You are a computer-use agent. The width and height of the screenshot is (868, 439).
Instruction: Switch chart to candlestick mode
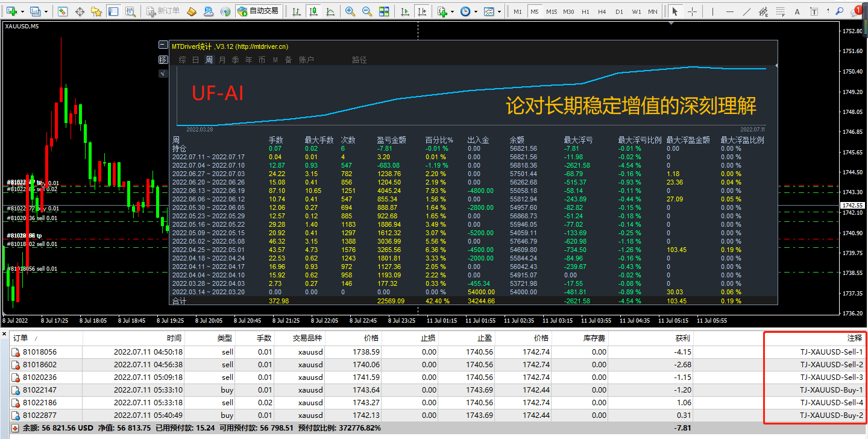click(x=313, y=11)
